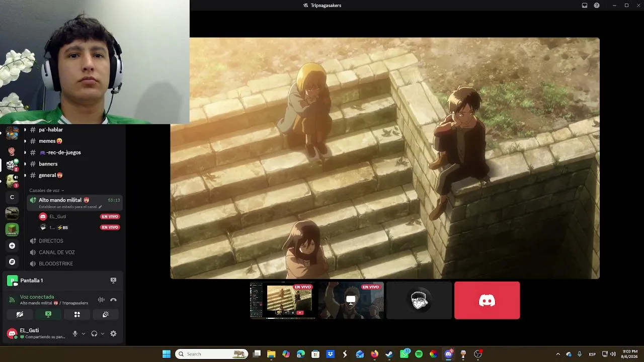Click the system tray microphone icon
Screen dimensions: 644x362
(580, 354)
